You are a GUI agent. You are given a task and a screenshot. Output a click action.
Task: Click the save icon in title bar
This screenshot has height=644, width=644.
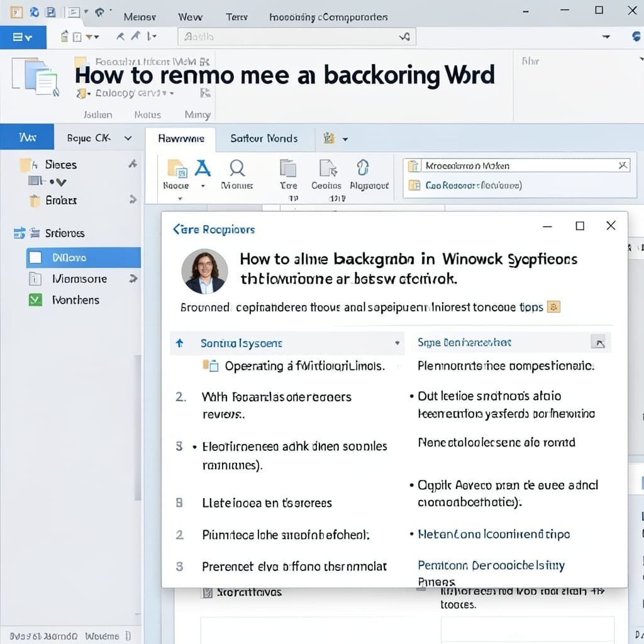[50, 13]
